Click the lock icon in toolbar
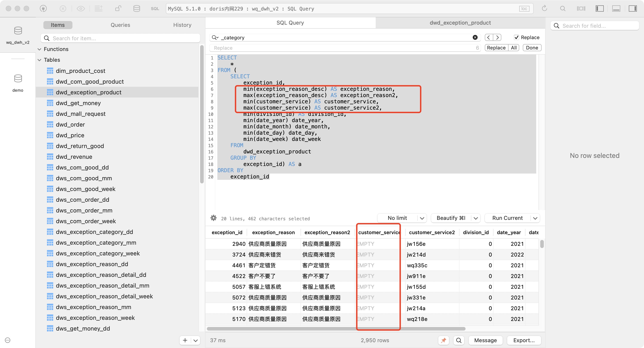 pos(118,8)
